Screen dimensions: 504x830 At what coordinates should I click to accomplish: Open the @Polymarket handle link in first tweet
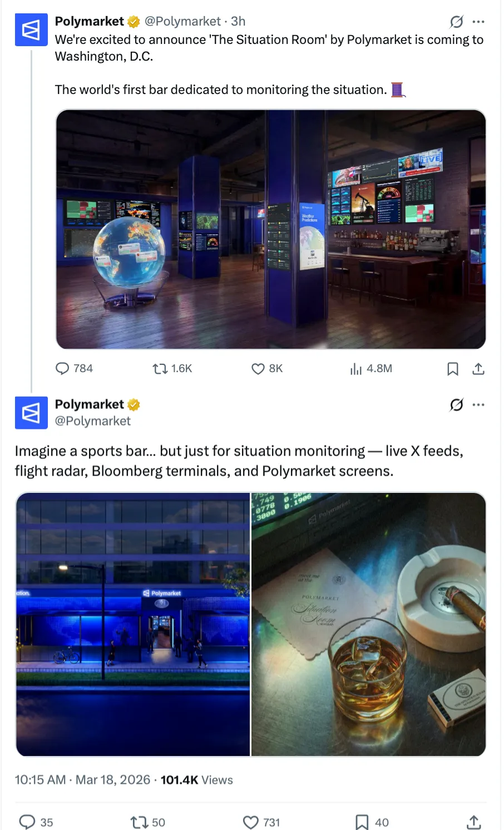(x=182, y=21)
